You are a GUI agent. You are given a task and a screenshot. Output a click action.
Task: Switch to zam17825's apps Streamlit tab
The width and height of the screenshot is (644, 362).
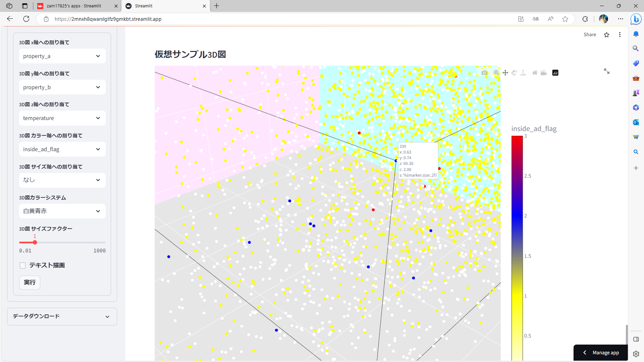coord(74,6)
